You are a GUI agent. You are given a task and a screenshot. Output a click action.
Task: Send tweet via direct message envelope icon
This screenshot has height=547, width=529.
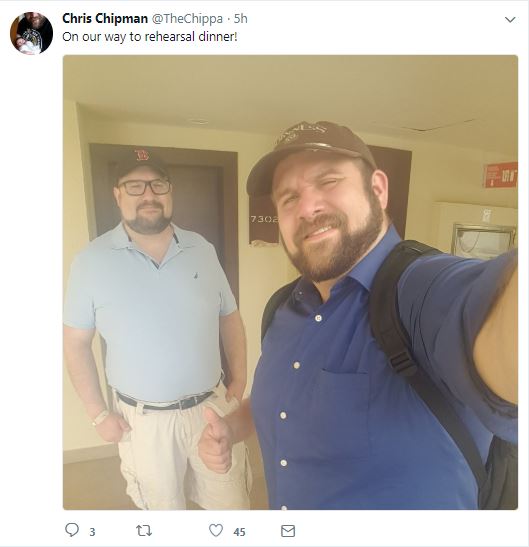coord(288,531)
